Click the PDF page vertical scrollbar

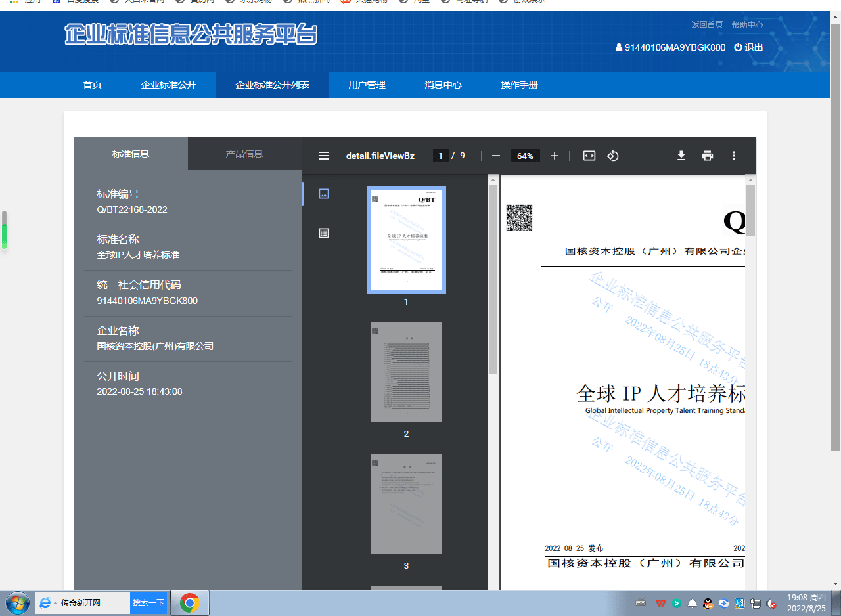click(x=750, y=210)
